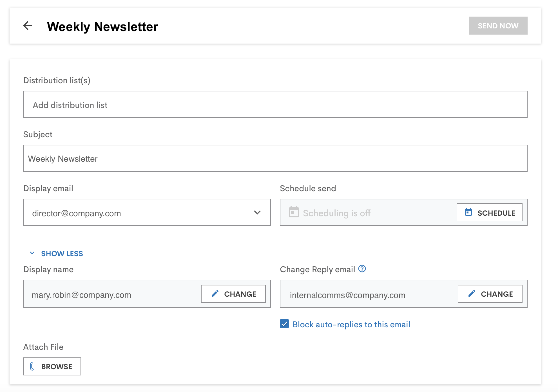Click the paperclip icon inside the Browse button

[32, 366]
